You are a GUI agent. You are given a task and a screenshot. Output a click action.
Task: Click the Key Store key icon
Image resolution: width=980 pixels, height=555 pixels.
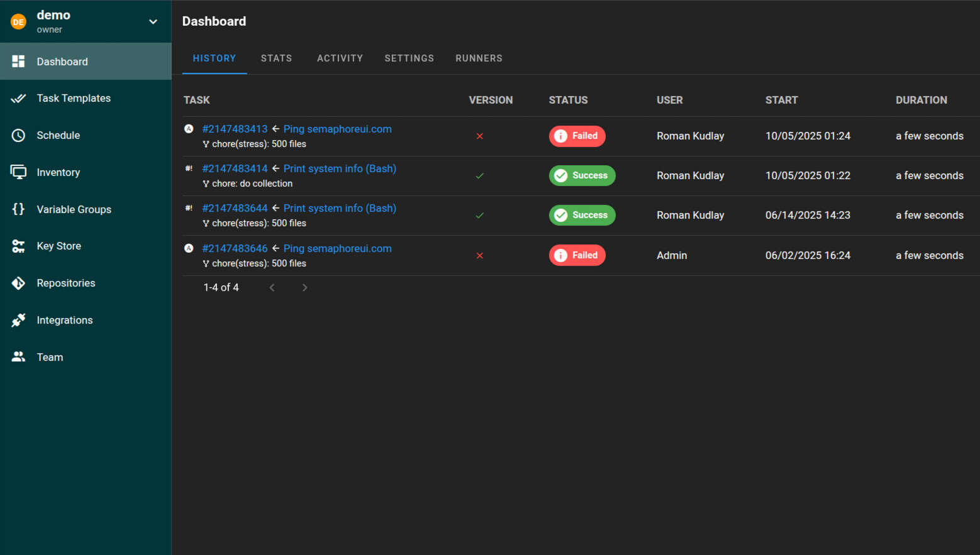[x=18, y=246]
